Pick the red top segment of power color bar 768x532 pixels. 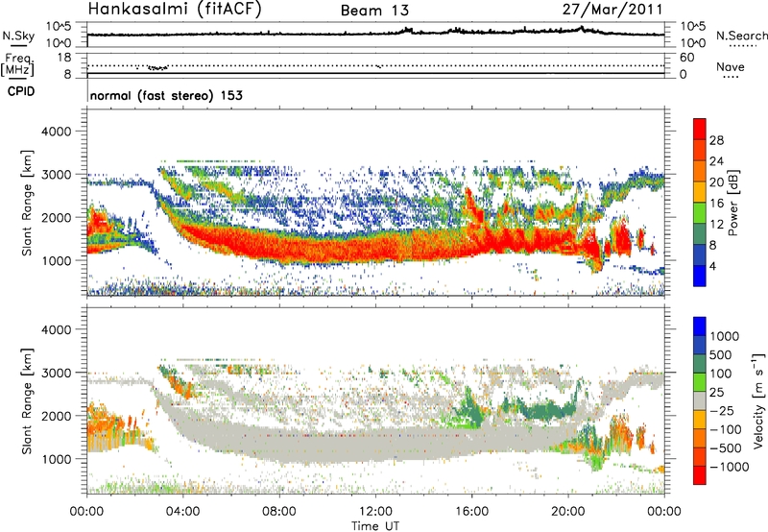tap(700, 130)
